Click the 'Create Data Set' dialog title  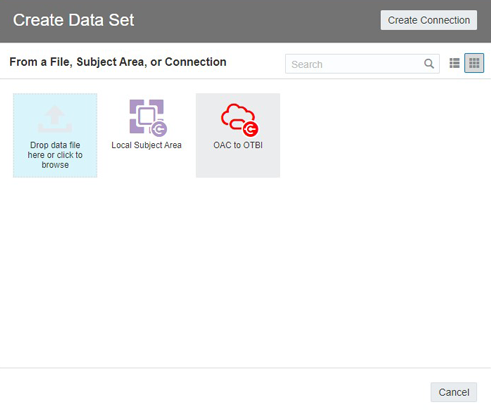[x=74, y=20]
